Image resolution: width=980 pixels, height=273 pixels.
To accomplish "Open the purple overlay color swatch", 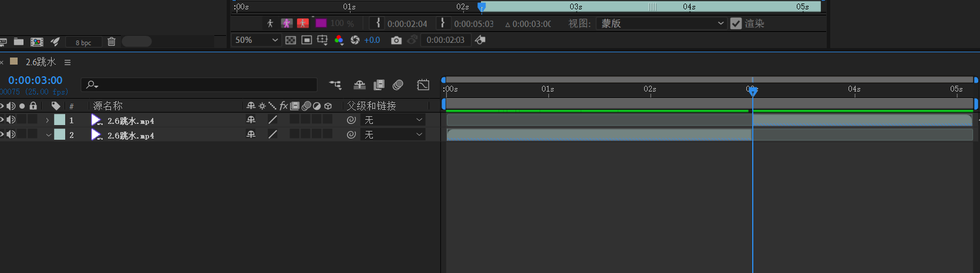I will point(321,23).
